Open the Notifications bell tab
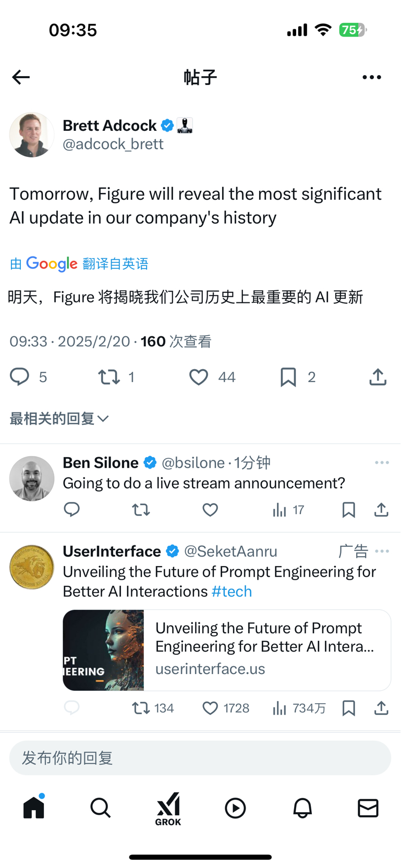The image size is (401, 868). coord(302,808)
